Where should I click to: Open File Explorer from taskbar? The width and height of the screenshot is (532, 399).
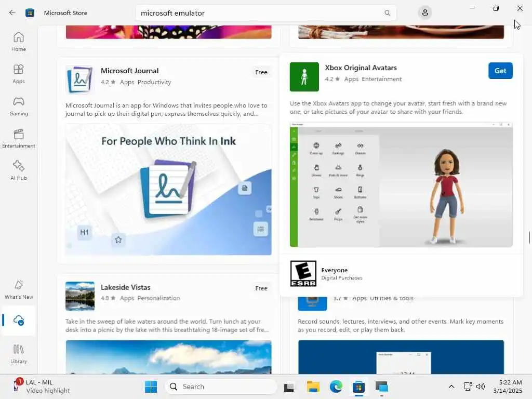(x=313, y=387)
